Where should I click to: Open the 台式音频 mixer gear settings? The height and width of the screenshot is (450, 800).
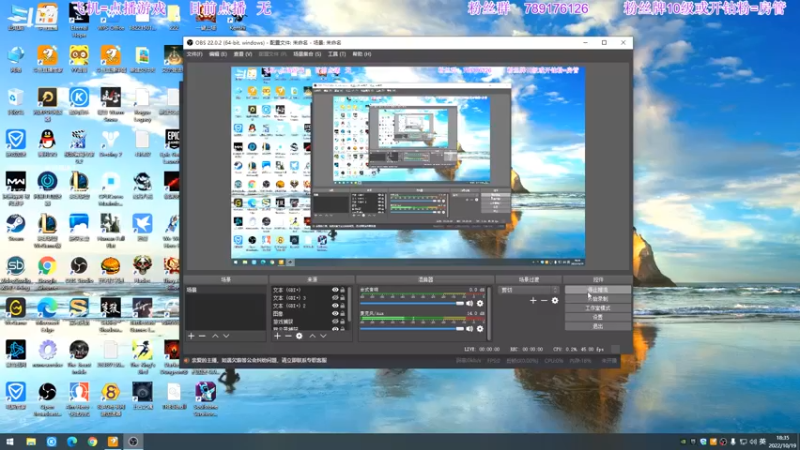click(x=480, y=304)
